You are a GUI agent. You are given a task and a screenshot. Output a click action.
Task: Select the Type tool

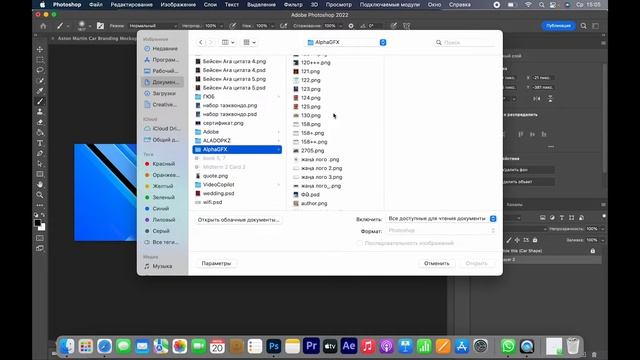(x=40, y=143)
